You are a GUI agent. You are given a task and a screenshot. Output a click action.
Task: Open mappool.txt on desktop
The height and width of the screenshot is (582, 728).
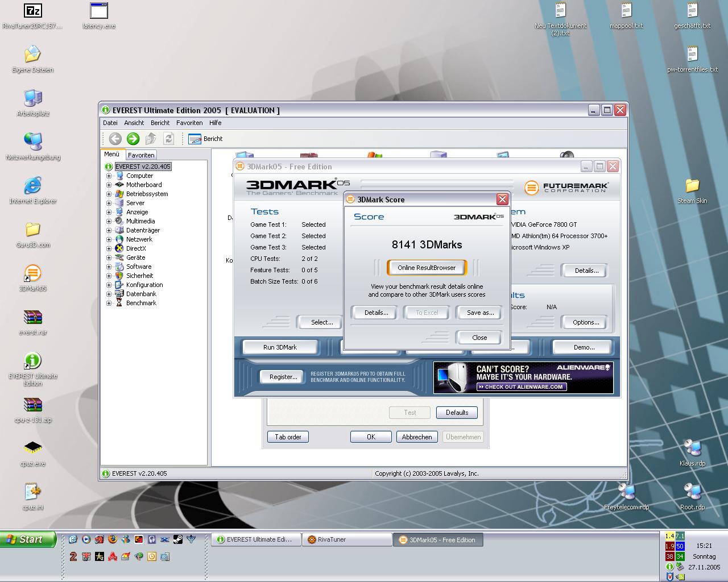point(626,16)
